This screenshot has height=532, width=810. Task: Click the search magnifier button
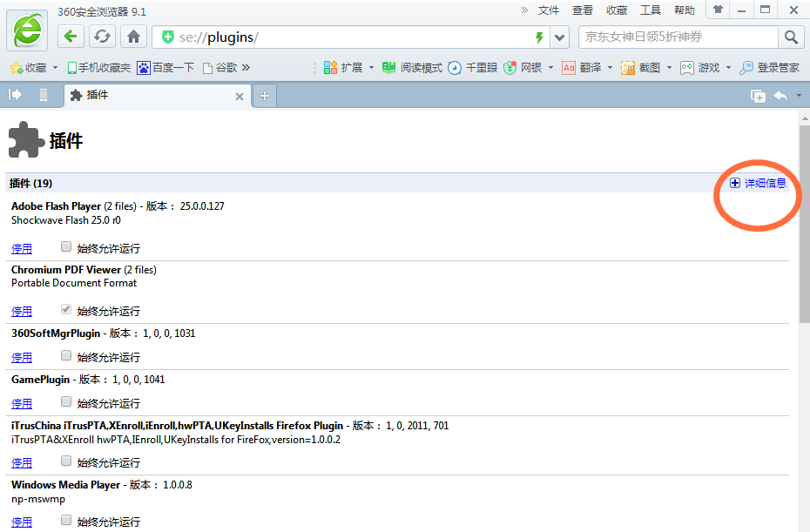(x=791, y=37)
